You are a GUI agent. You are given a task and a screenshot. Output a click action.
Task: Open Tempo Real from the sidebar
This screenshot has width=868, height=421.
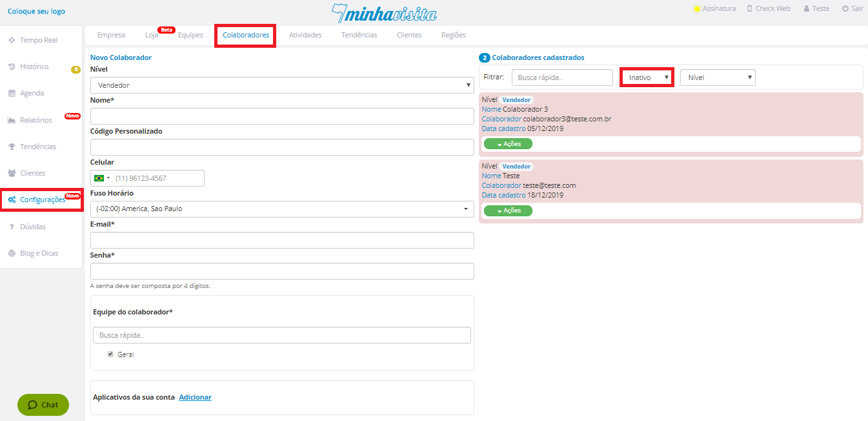tap(38, 40)
